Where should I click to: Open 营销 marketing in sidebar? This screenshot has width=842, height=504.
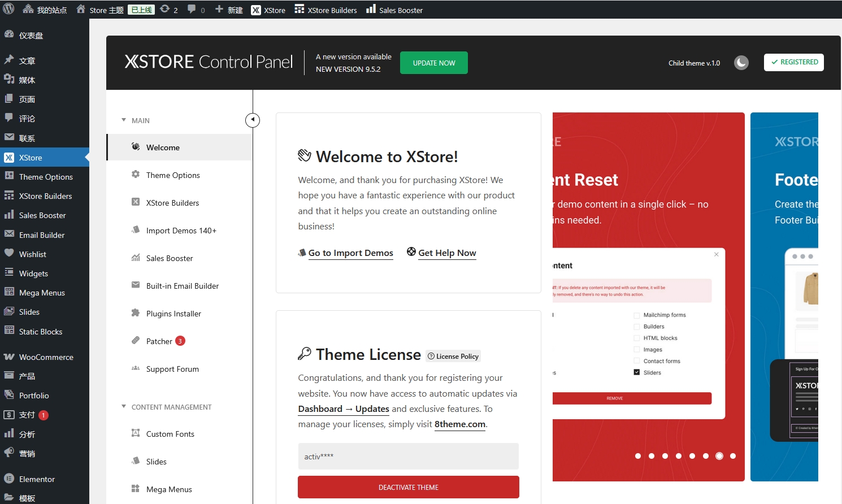tap(45, 454)
